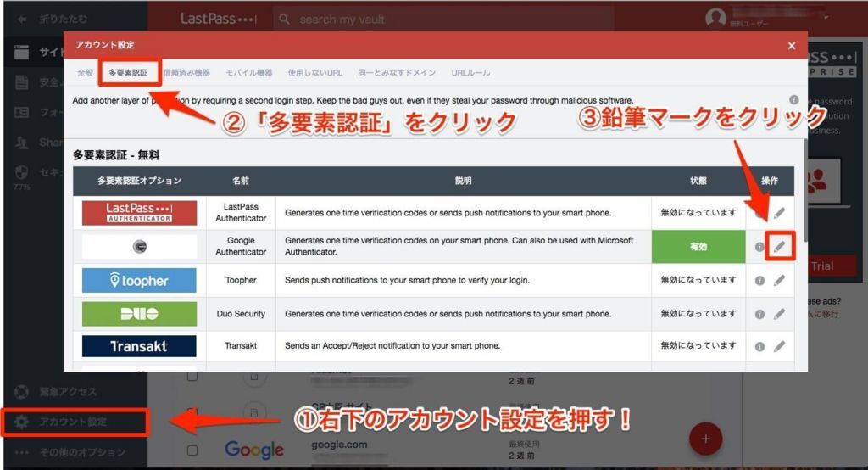Click the toopher logo
Screen dimensions: 868x470
140,281
